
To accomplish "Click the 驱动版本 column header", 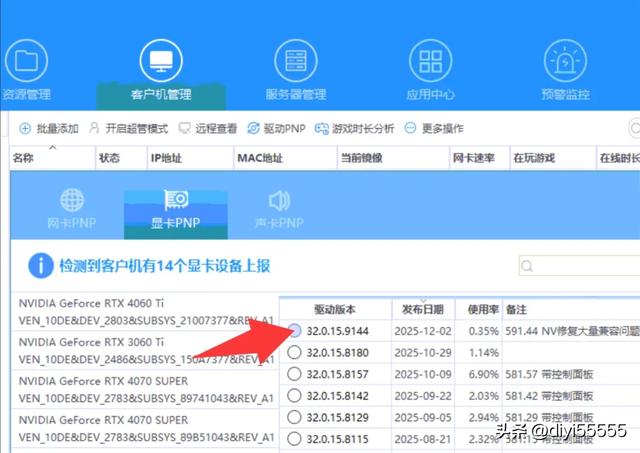I will click(x=336, y=309).
